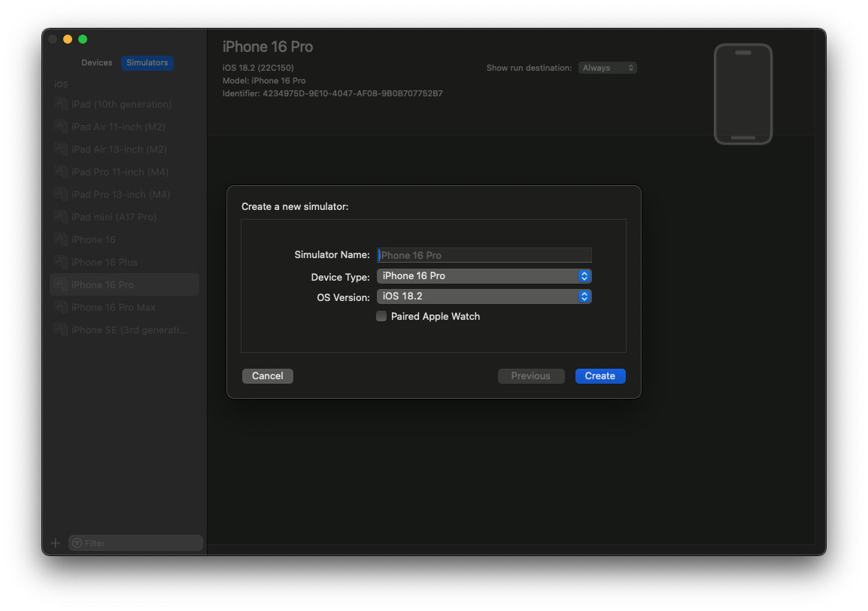Click the add simulator plus icon

click(x=55, y=543)
